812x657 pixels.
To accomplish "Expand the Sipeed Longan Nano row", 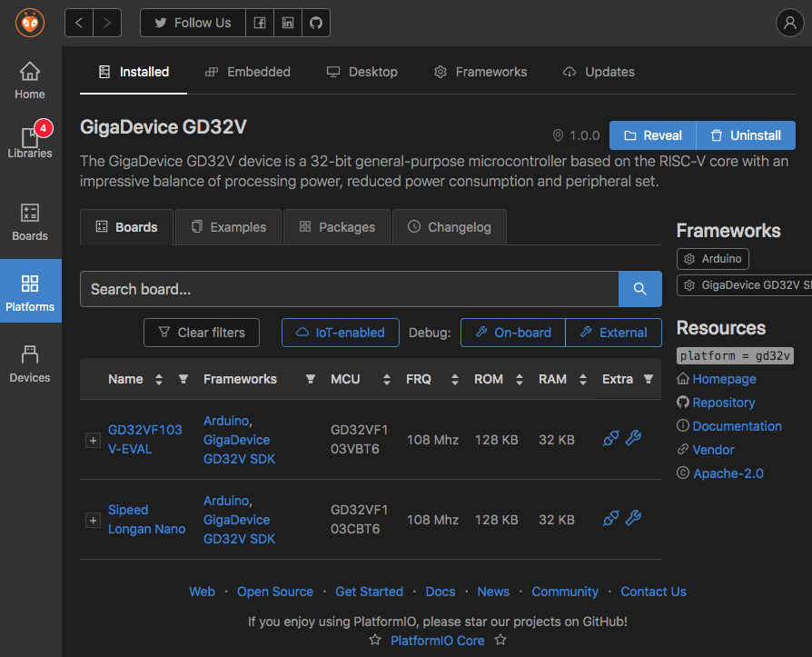I will 93,520.
